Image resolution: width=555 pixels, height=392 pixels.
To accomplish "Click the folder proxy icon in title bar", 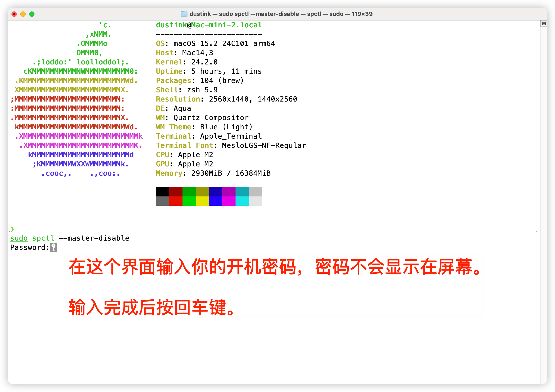I will click(184, 14).
